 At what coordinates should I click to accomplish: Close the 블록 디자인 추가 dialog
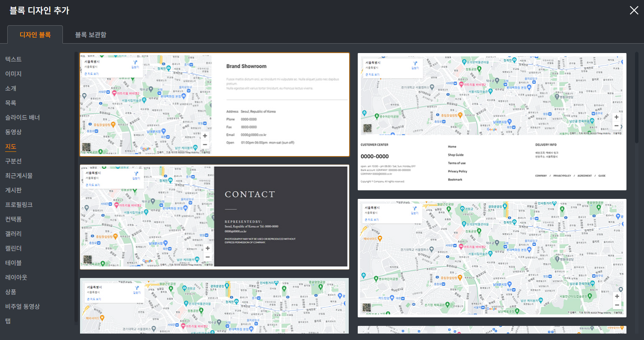[634, 11]
